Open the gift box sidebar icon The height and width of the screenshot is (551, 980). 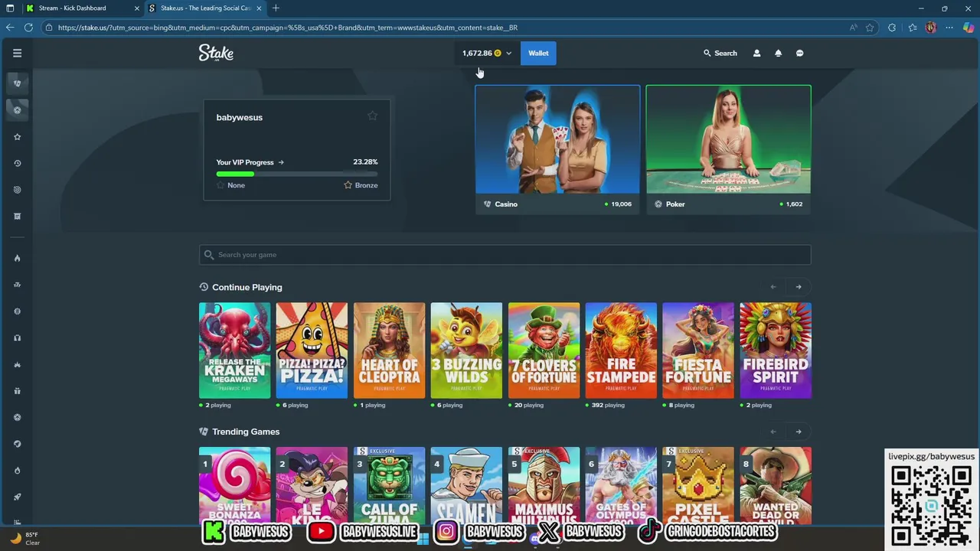(x=17, y=391)
